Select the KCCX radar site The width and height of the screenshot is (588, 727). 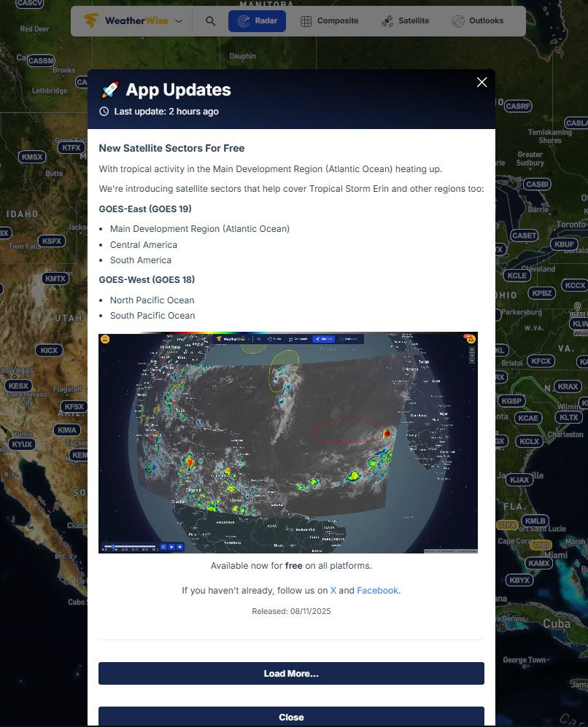tap(575, 286)
